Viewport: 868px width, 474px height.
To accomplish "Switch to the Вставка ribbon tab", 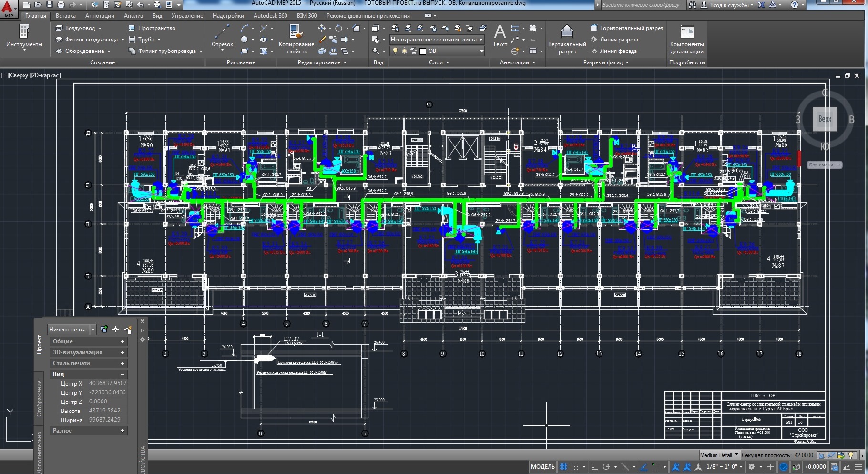I will tap(66, 16).
